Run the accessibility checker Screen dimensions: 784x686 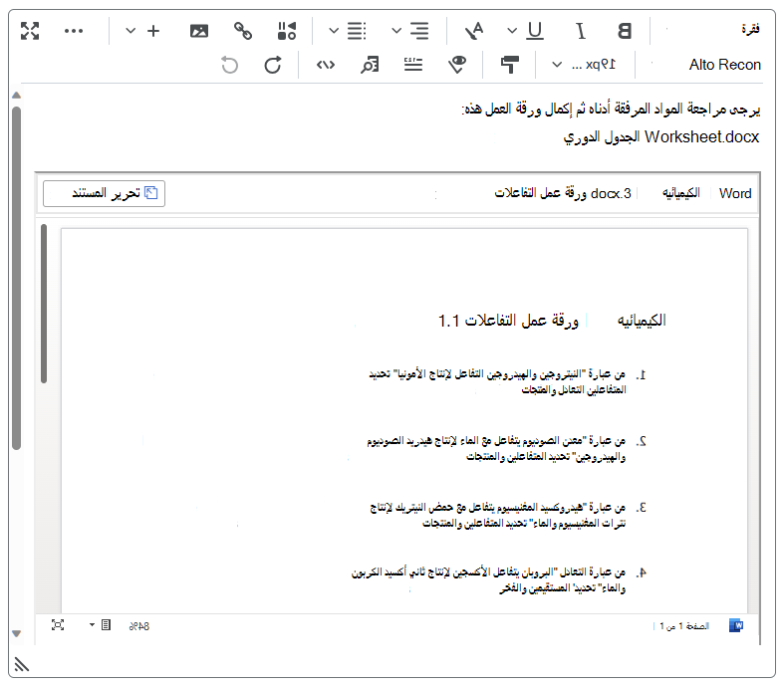tap(457, 65)
